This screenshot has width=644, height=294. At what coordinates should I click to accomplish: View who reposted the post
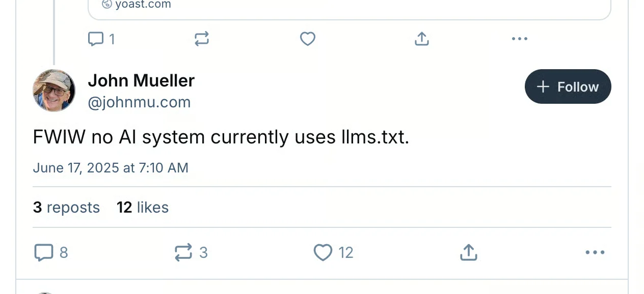click(x=66, y=207)
